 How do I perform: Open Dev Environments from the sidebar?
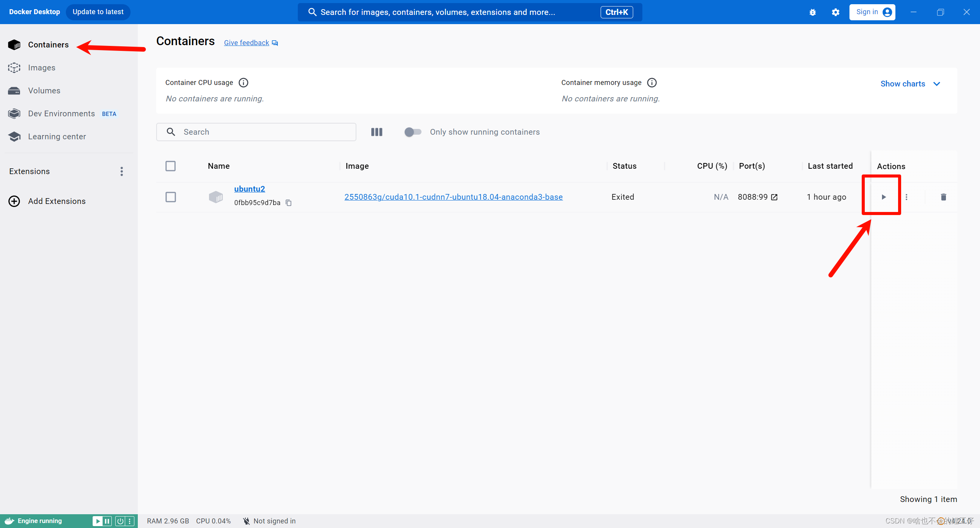61,113
